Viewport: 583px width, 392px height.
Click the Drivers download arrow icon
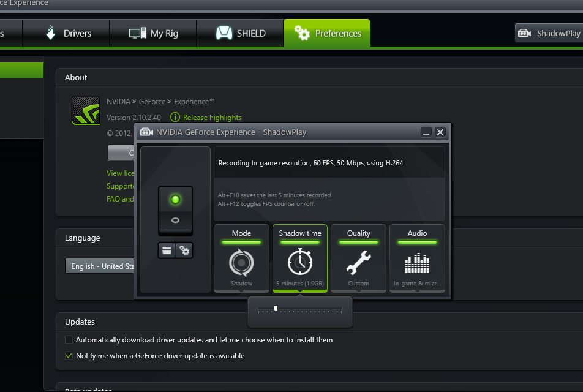click(51, 32)
